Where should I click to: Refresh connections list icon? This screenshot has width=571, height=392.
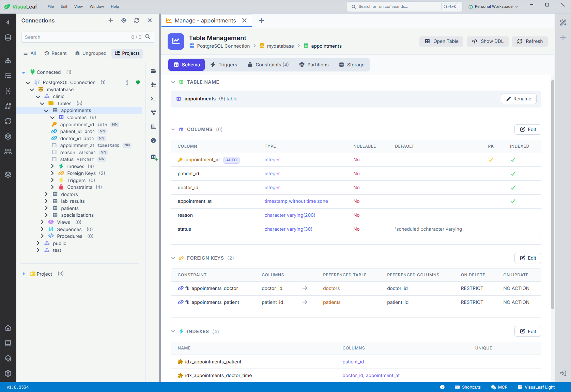(137, 20)
